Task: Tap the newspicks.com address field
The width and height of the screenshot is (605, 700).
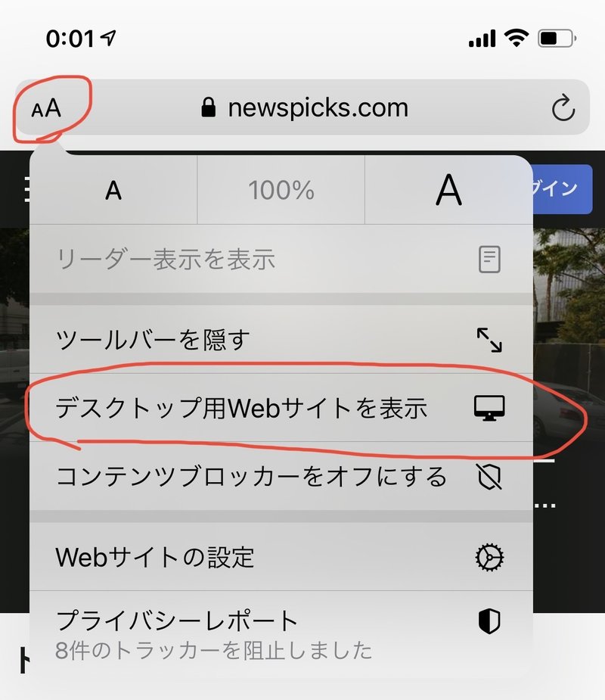Action: [302, 107]
